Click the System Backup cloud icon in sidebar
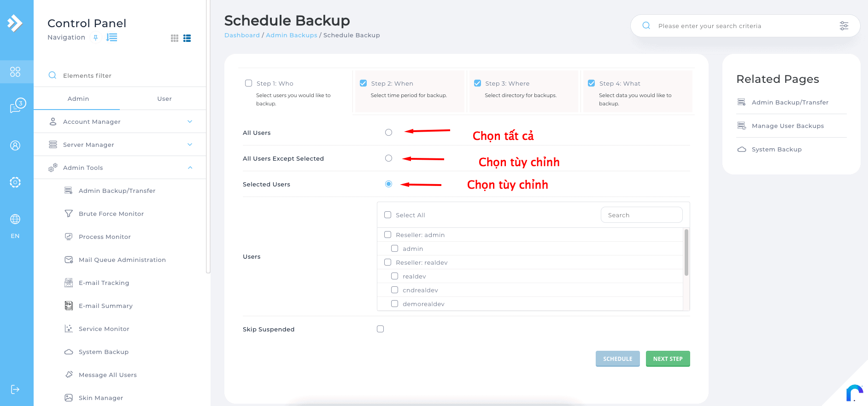The width and height of the screenshot is (868, 406). [69, 352]
